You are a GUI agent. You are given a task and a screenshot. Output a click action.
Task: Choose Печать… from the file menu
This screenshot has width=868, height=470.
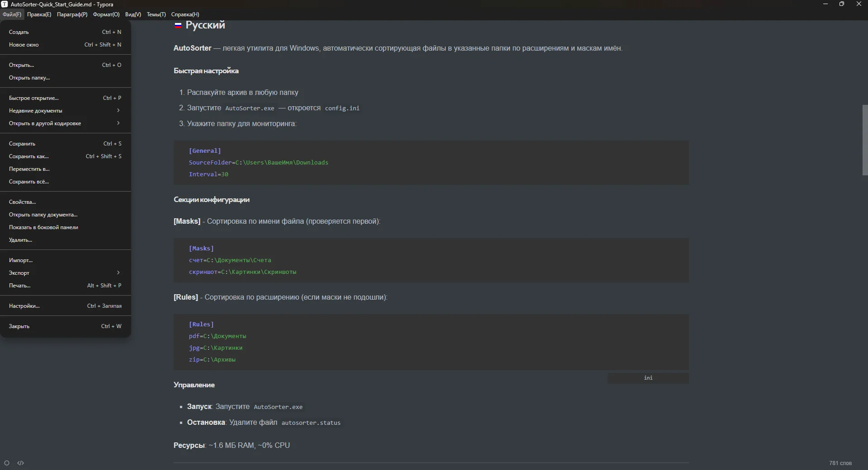tap(20, 286)
